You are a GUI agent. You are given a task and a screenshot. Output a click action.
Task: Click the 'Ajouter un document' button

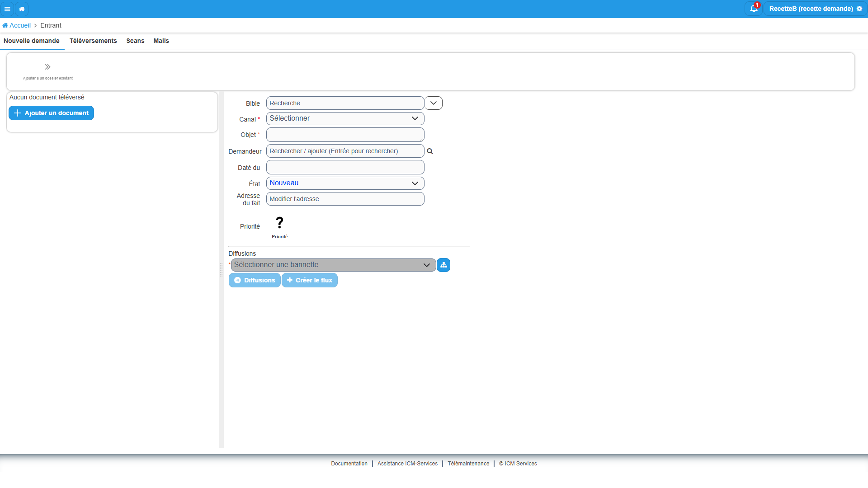click(51, 113)
